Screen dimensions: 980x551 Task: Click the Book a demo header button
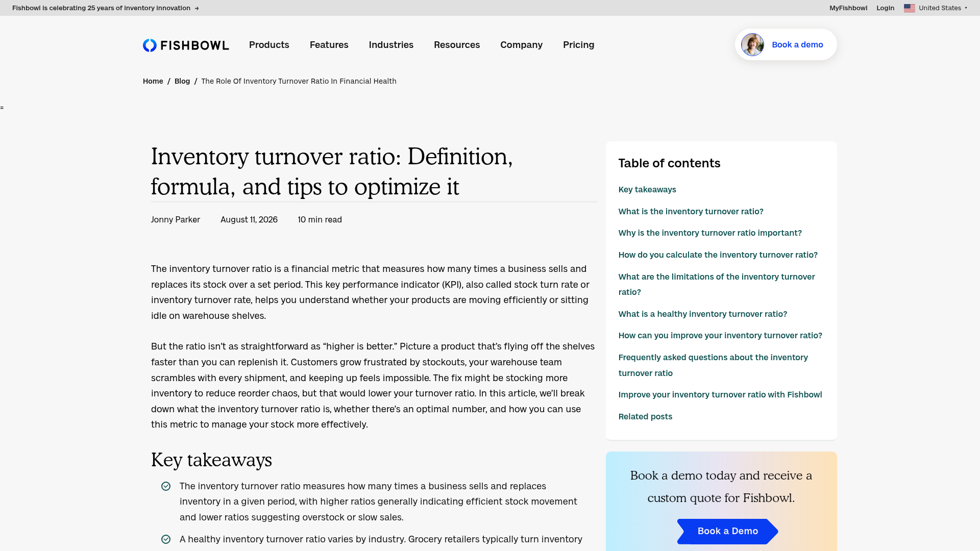click(x=786, y=44)
